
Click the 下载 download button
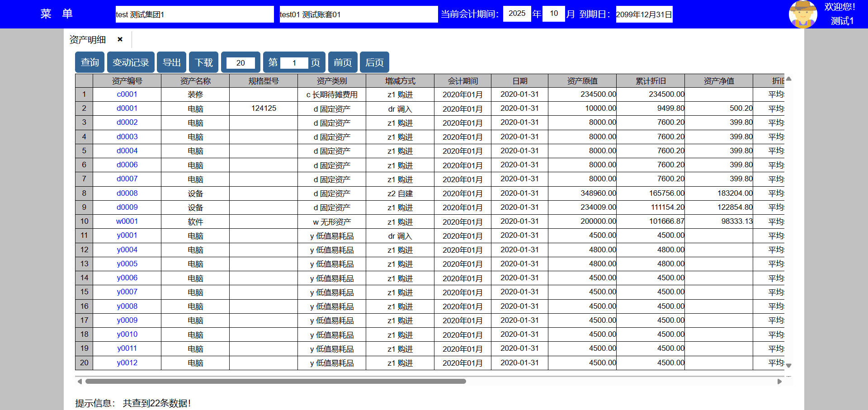pos(203,62)
